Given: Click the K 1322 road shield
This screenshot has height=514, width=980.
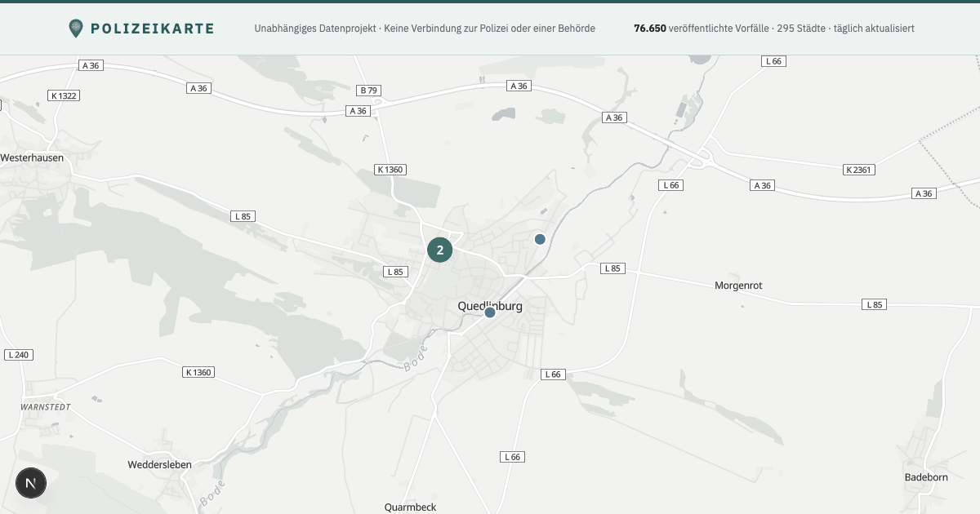Looking at the screenshot, I should point(64,95).
